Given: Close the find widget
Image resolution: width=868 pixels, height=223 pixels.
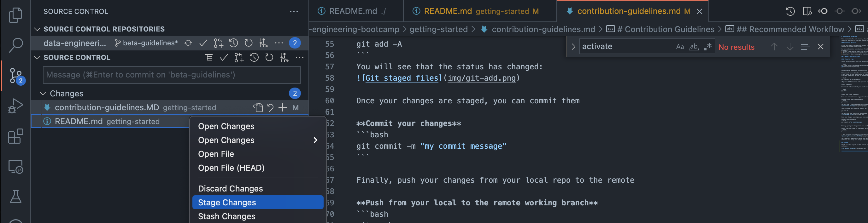Looking at the screenshot, I should pos(820,47).
